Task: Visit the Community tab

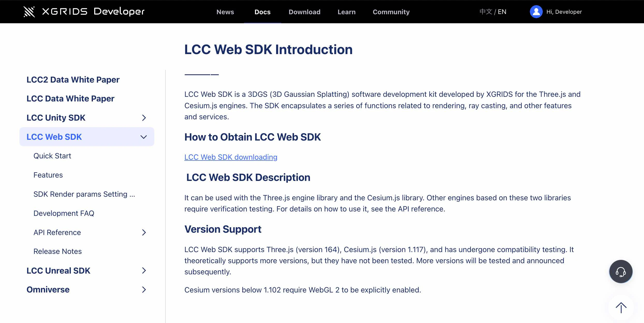Action: (x=391, y=12)
